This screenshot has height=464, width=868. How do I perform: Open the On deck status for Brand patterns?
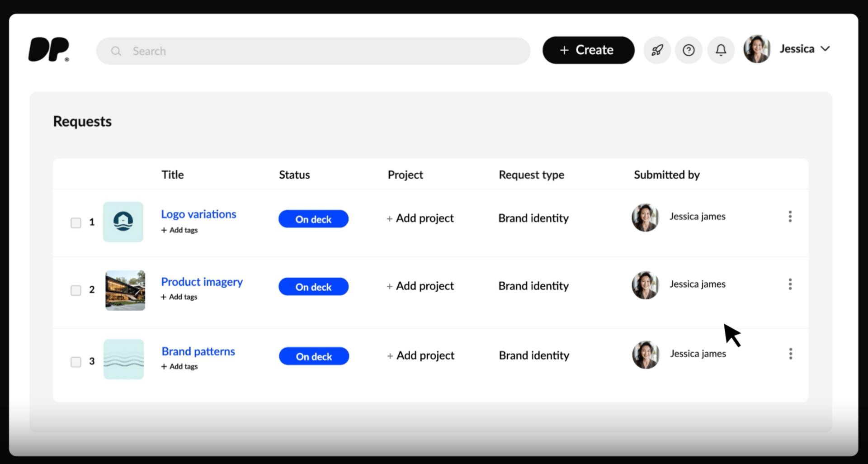coord(314,356)
